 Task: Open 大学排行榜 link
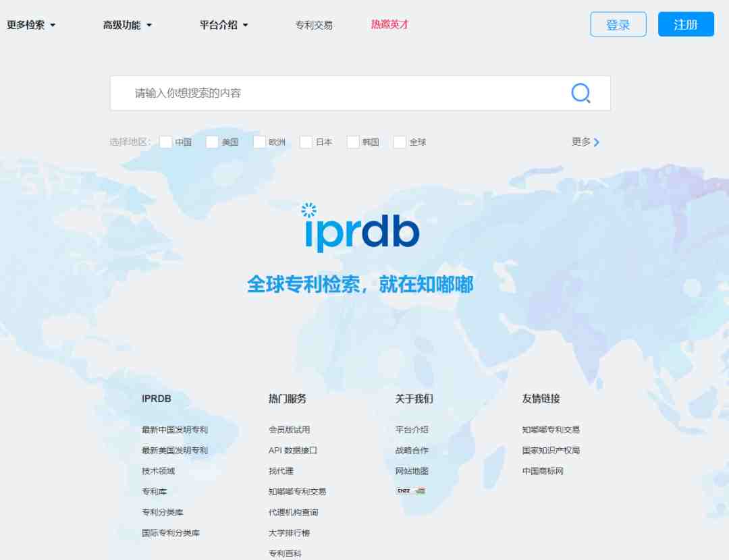tap(289, 533)
